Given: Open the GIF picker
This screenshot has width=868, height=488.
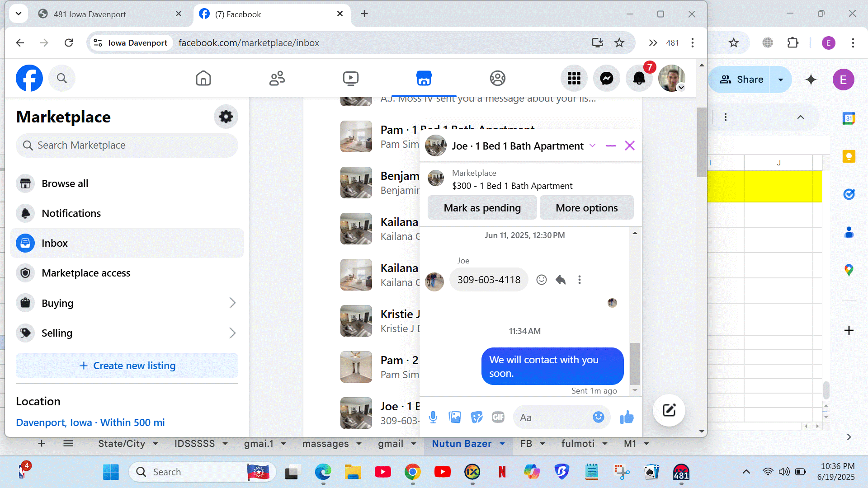Looking at the screenshot, I should click(x=498, y=417).
